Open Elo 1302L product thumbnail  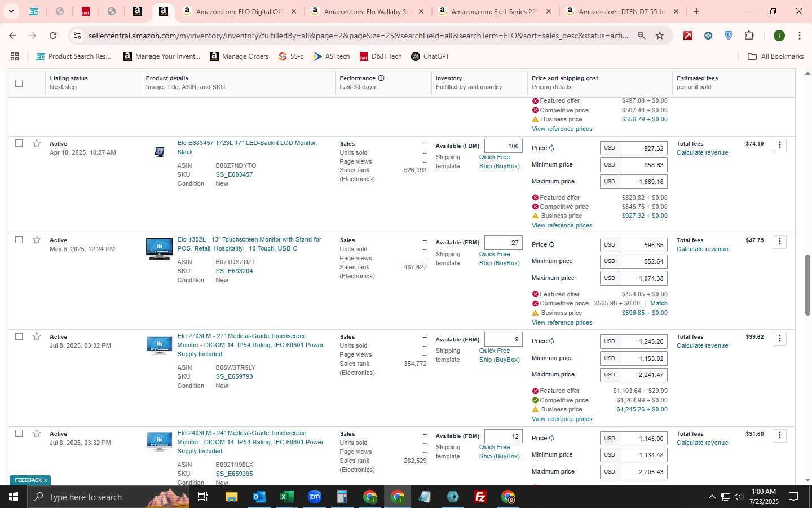(160, 249)
